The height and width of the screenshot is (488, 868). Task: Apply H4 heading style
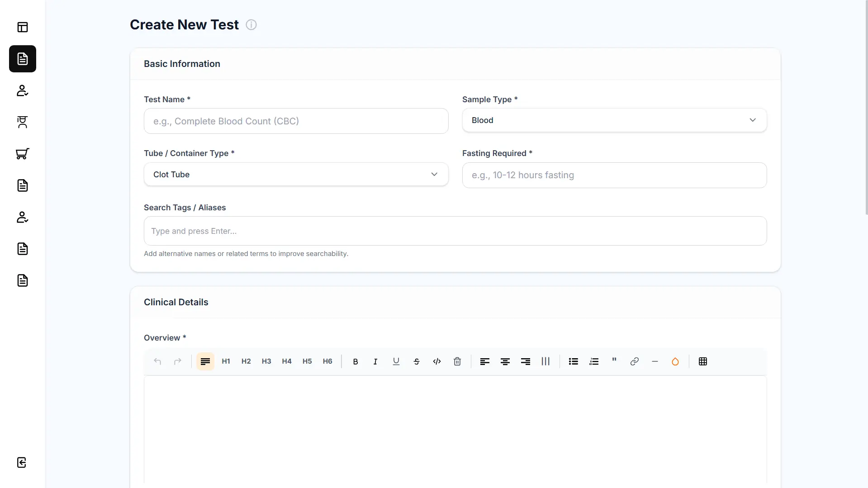(x=287, y=361)
